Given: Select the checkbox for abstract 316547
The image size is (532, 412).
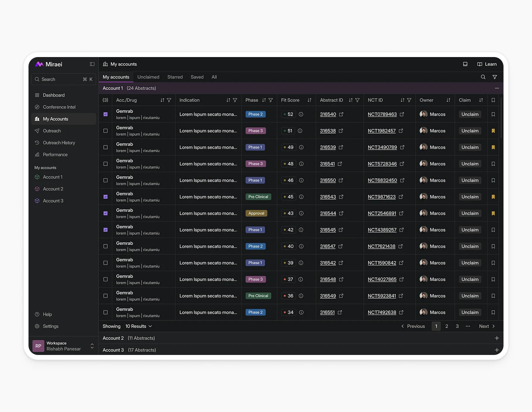Looking at the screenshot, I should 105,246.
